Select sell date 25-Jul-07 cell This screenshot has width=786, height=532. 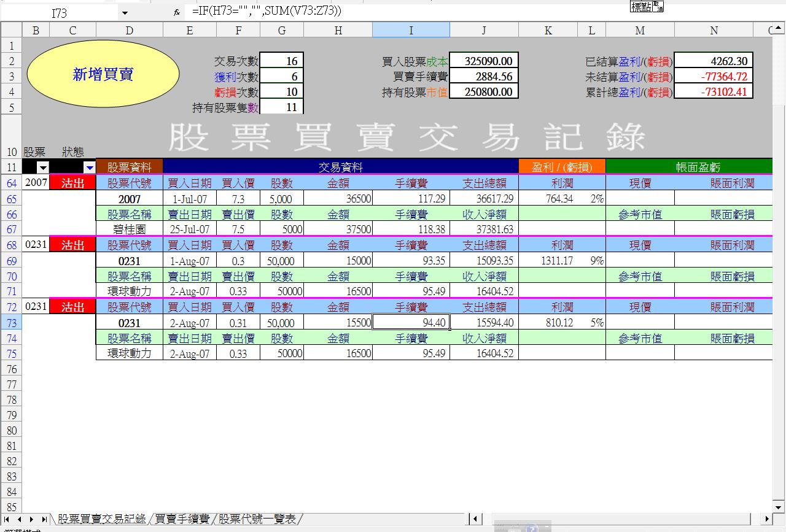tap(189, 229)
